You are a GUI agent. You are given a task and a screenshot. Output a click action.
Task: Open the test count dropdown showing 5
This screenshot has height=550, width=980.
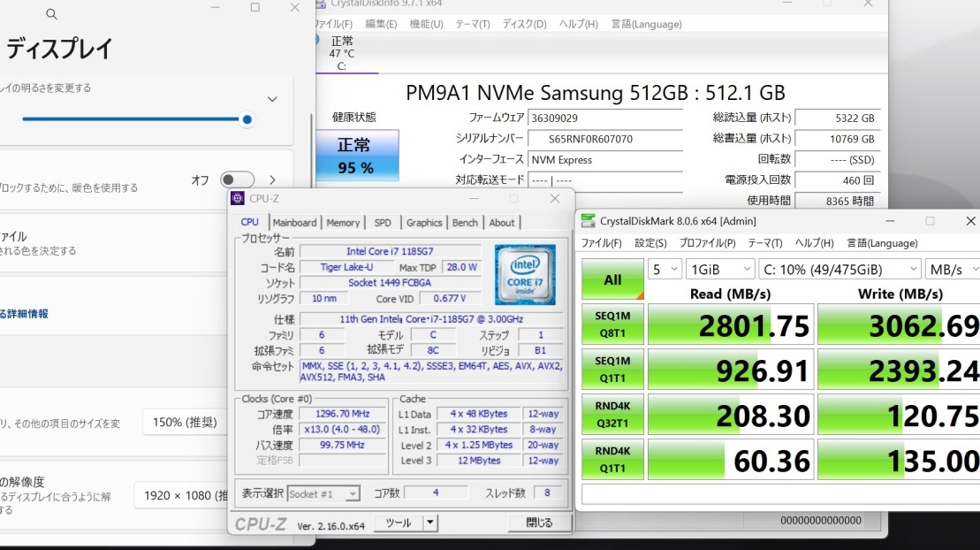665,269
